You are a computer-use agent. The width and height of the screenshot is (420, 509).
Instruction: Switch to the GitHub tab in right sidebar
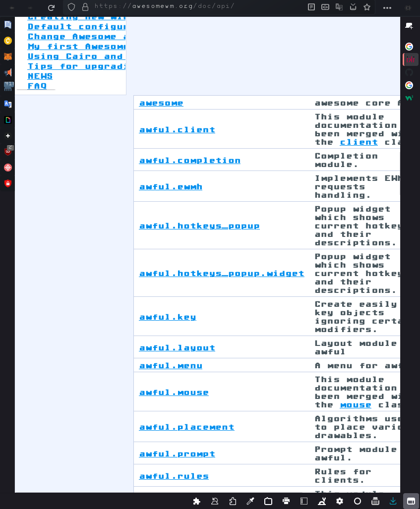pyautogui.click(x=409, y=72)
